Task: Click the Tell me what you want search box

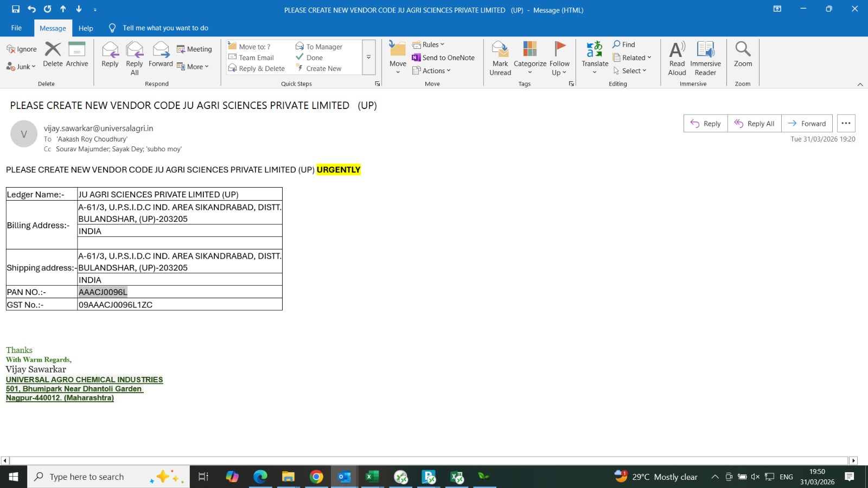Action: click(165, 28)
